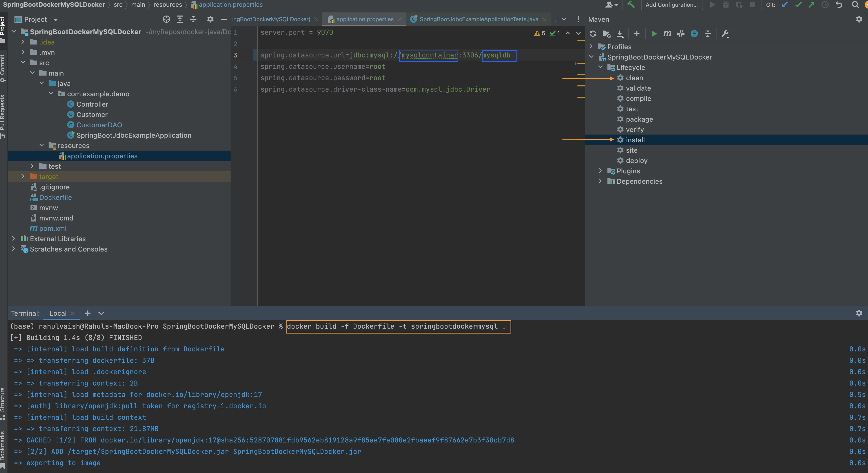Click the Select Opened File locate icon
The image size is (868, 473).
(x=166, y=19)
